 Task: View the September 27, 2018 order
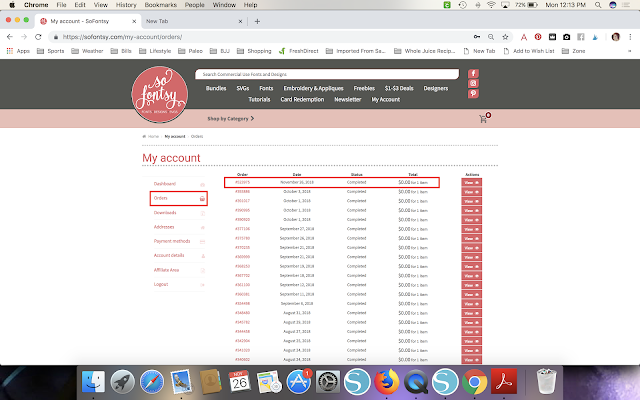coord(471,229)
